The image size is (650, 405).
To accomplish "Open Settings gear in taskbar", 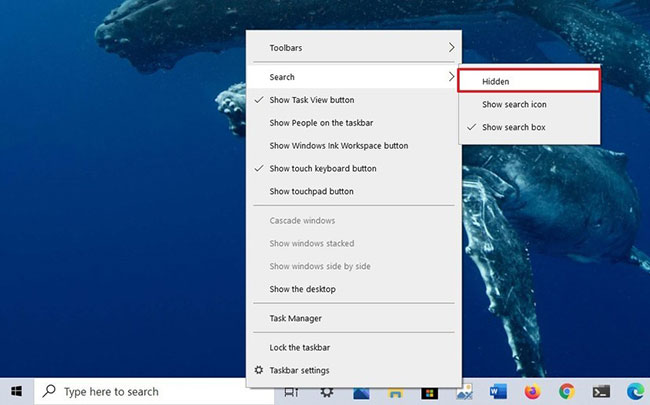I will pyautogui.click(x=327, y=392).
